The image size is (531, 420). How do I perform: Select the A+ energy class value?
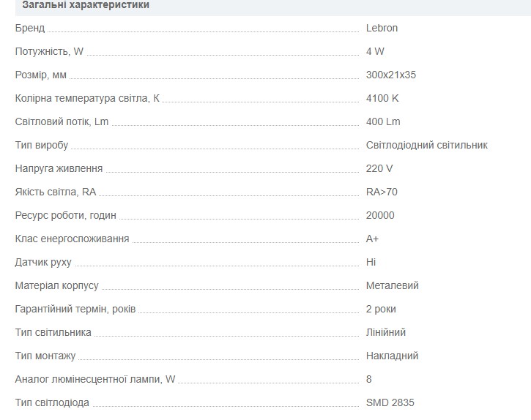point(372,239)
